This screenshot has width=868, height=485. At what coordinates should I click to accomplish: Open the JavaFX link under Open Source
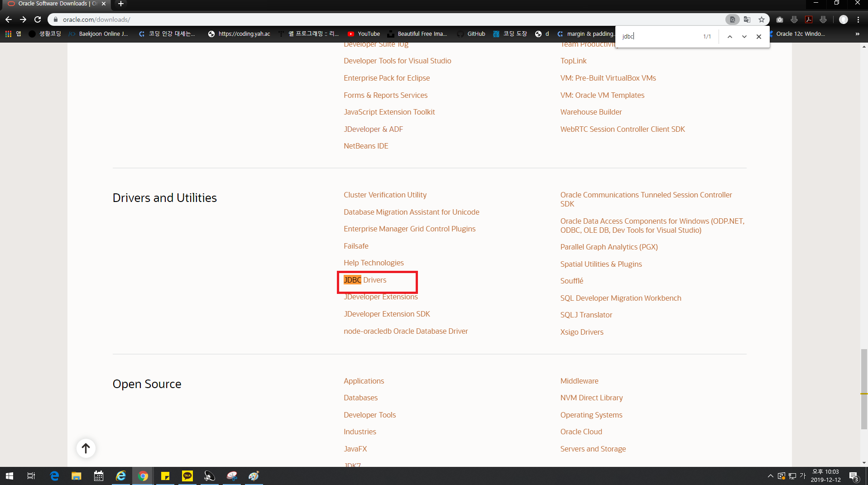tap(355, 449)
